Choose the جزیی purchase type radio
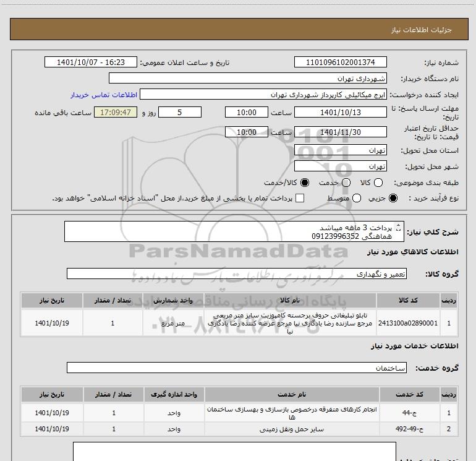 click(x=393, y=198)
